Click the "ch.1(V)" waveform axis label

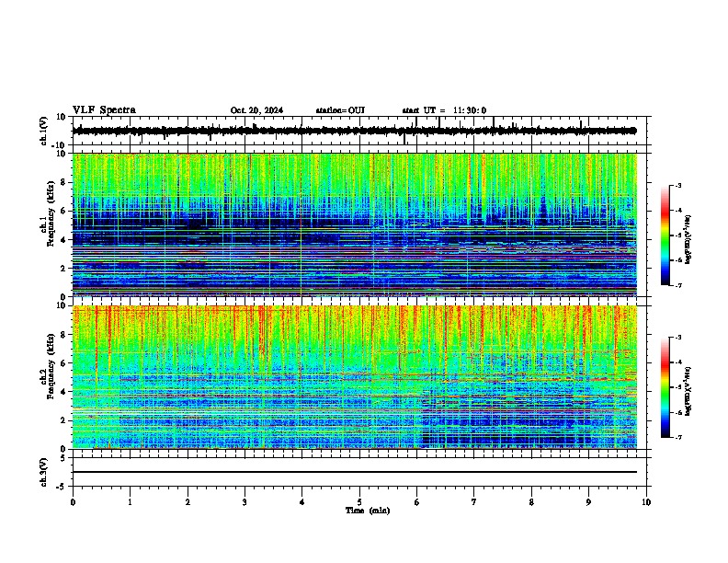click(x=44, y=131)
